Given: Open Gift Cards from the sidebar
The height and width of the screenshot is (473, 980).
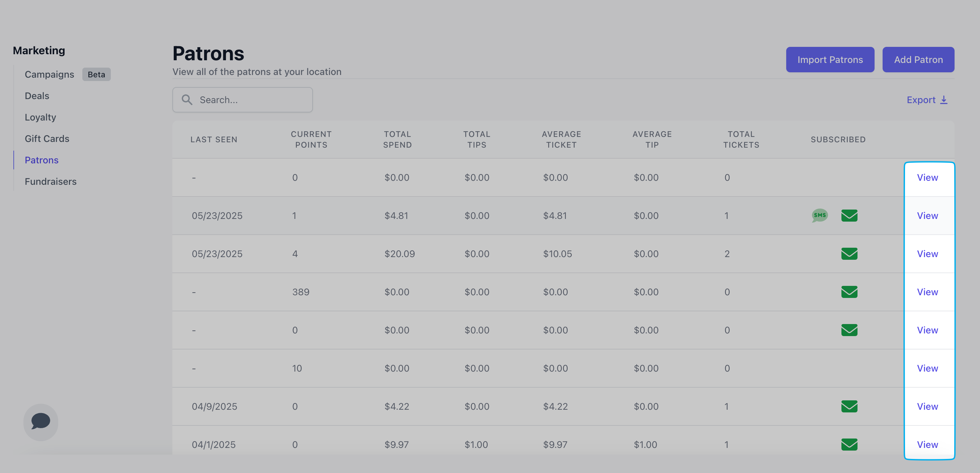Looking at the screenshot, I should (47, 139).
